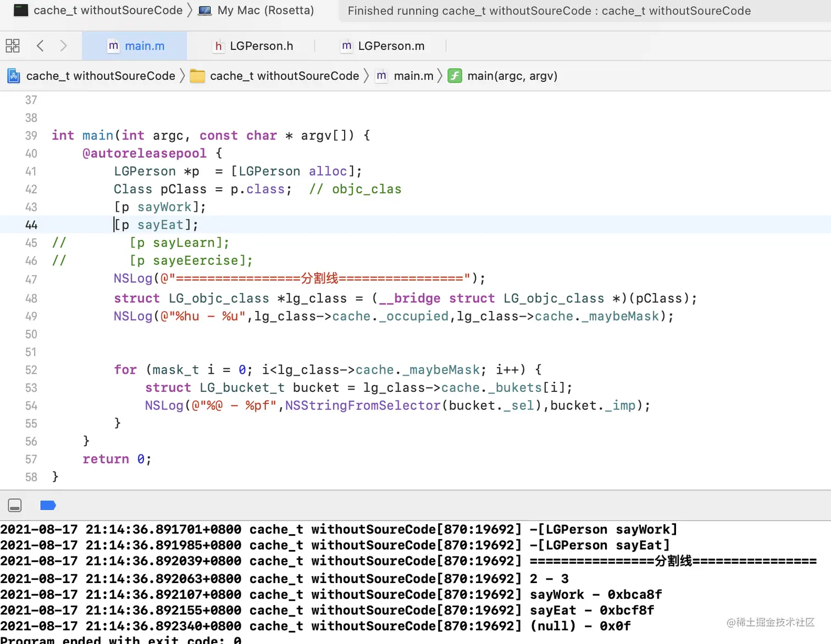Click the activity status 'Finished running' text
Viewport: 831px width, 644px height.
[x=549, y=11]
